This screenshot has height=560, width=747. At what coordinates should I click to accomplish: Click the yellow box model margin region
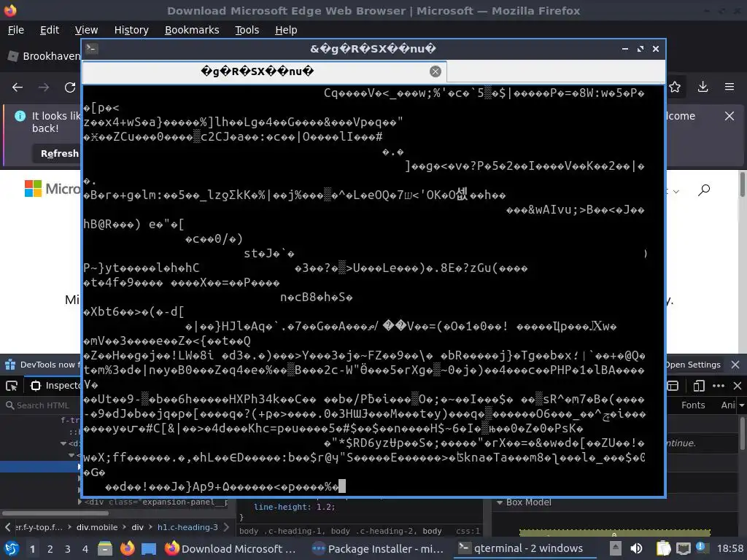tap(614, 532)
